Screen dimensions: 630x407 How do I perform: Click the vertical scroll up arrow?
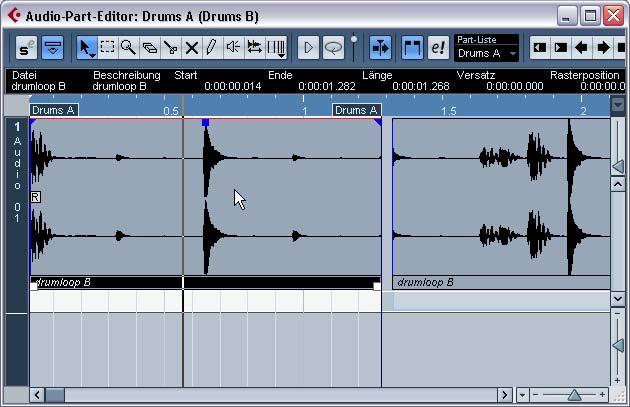(618, 184)
